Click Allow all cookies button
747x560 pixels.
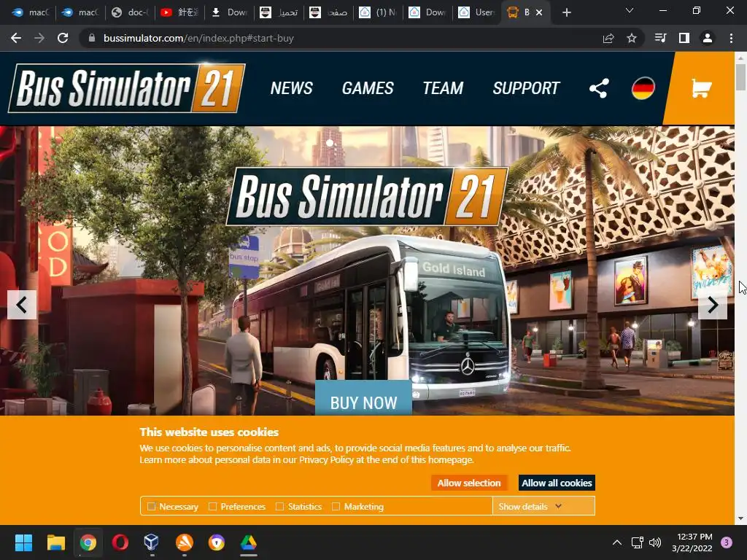(557, 483)
